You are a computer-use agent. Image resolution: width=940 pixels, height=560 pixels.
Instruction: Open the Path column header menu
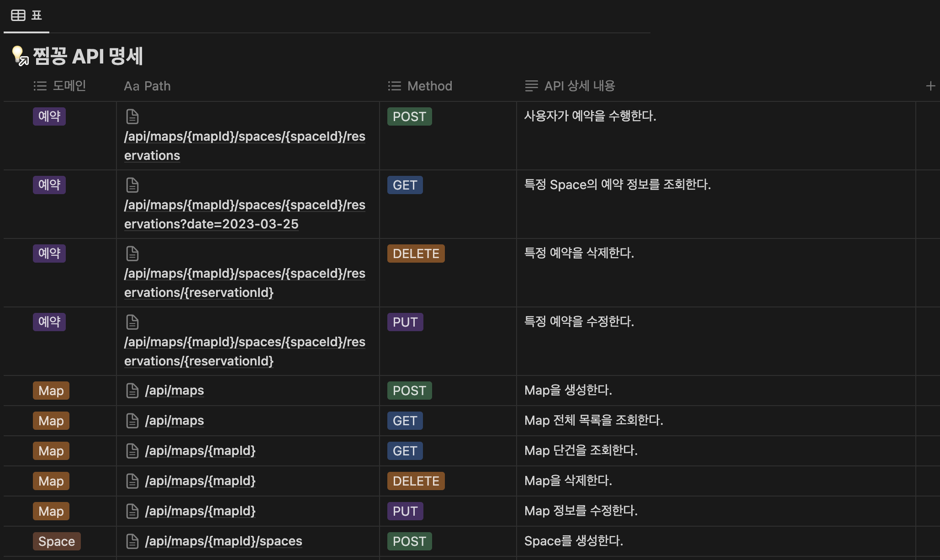147,86
